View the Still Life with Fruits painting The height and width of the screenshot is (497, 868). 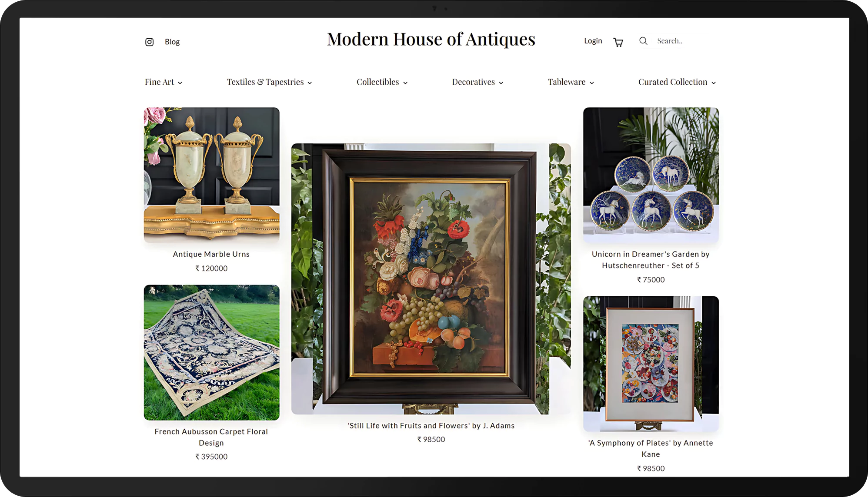(x=431, y=279)
